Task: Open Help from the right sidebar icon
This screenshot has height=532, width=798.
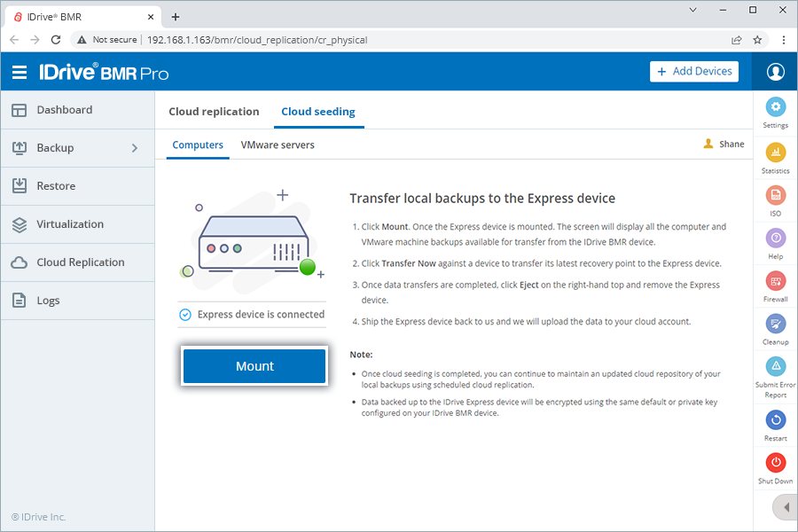Action: (775, 239)
